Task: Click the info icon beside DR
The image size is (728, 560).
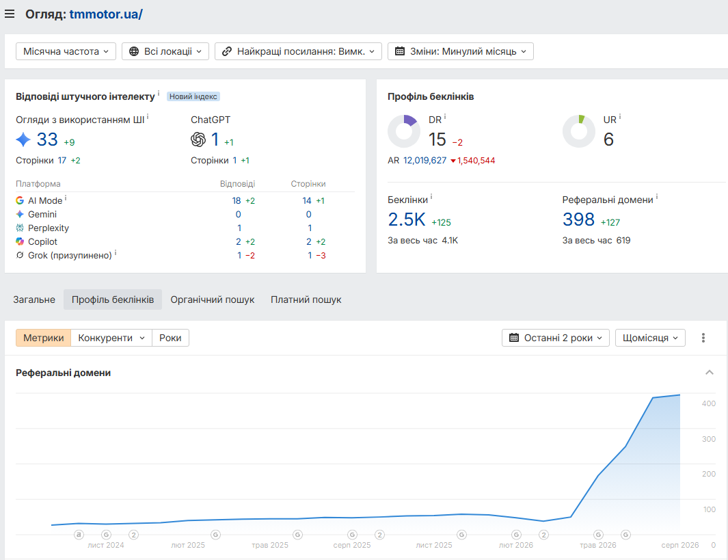Action: [x=445, y=116]
